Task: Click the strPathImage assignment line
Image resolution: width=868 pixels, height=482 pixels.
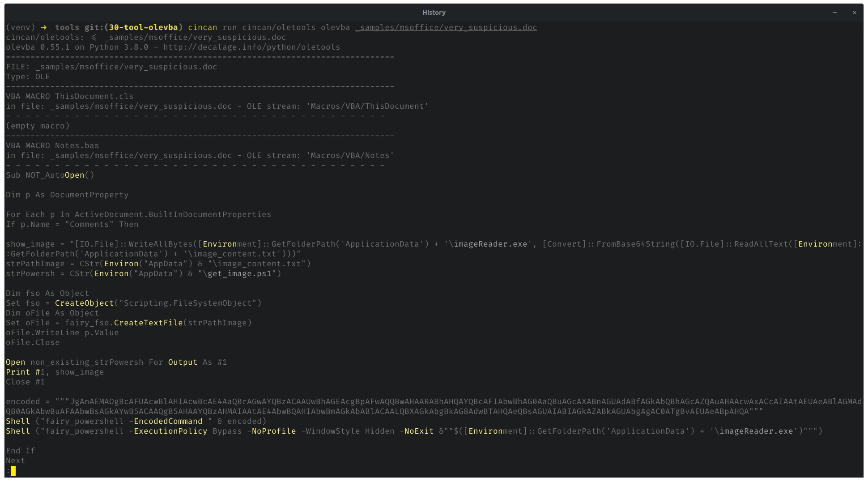Action: pos(158,264)
